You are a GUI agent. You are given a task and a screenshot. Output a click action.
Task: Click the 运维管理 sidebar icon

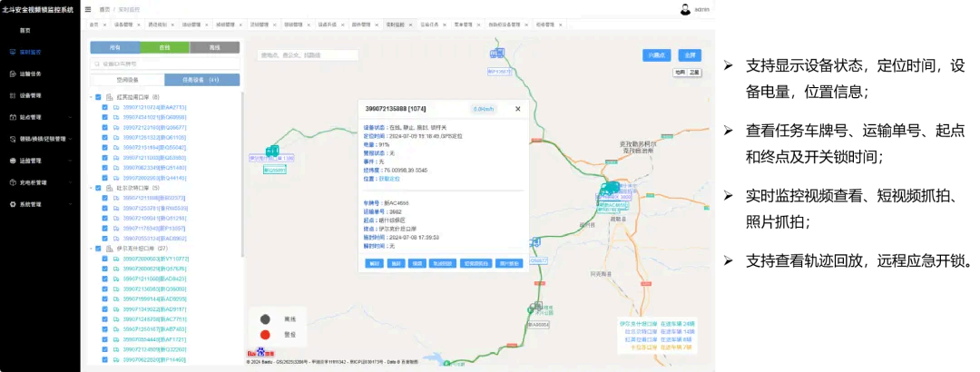pos(13,161)
